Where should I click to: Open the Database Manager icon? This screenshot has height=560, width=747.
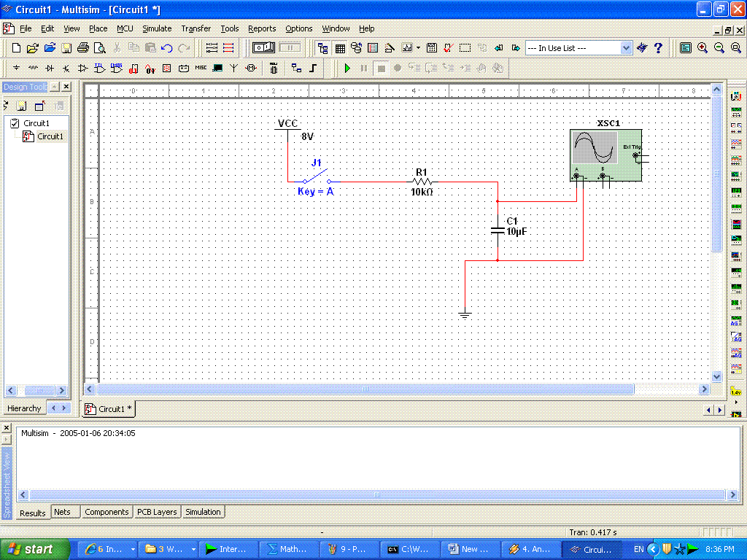[356, 47]
